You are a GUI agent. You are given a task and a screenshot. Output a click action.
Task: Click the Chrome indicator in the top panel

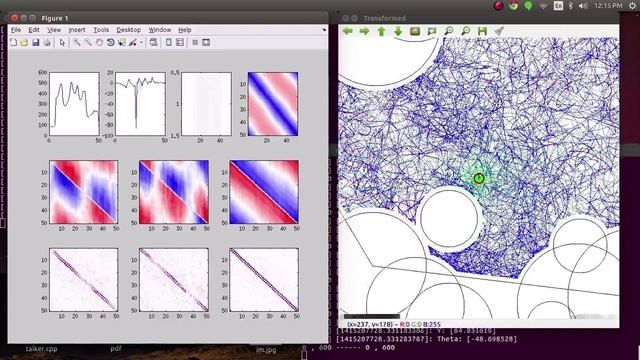(513, 5)
